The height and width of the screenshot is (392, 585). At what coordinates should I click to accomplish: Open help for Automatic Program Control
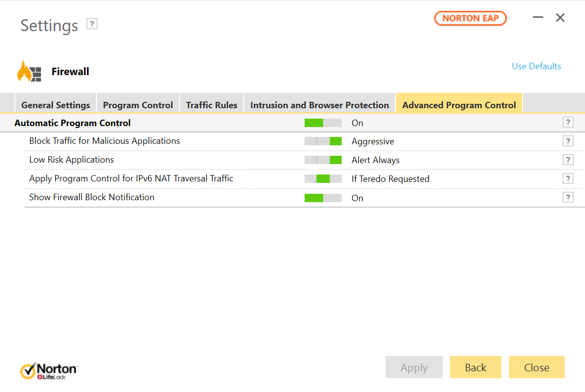pos(568,123)
